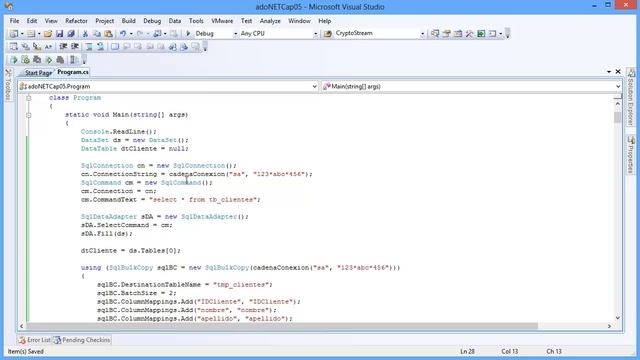Open the Toolbox wrench and hammer icon
This screenshot has width=640, height=360.
pos(469,33)
